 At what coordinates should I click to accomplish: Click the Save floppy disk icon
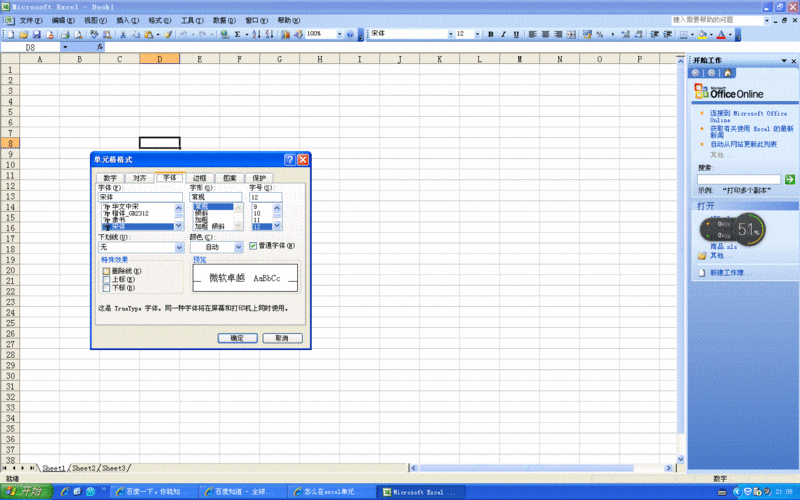tap(36, 34)
